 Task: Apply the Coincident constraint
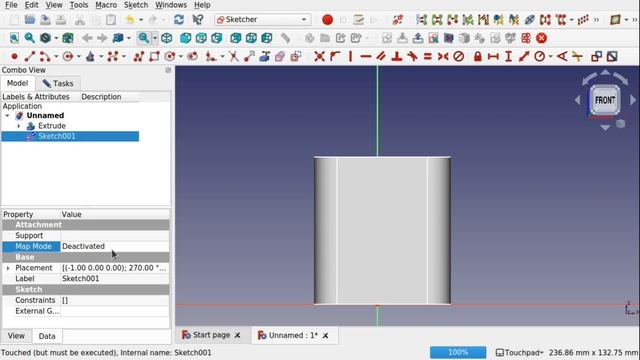(320, 56)
